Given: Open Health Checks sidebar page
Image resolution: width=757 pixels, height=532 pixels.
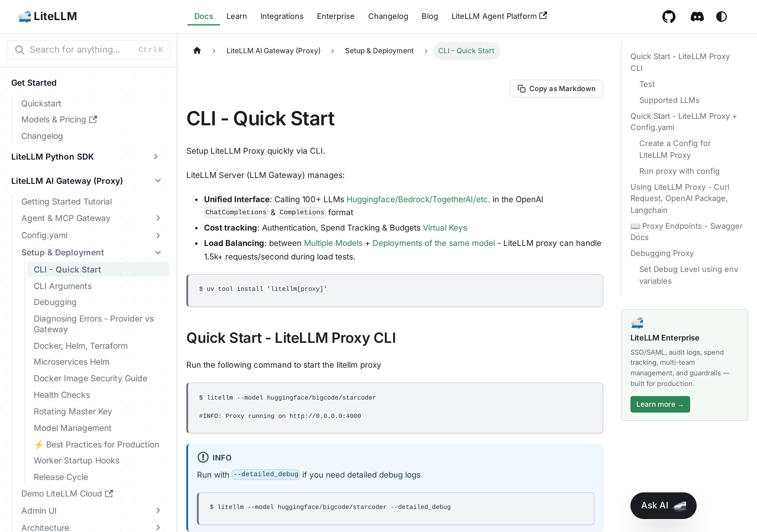Looking at the screenshot, I should pos(62,395).
